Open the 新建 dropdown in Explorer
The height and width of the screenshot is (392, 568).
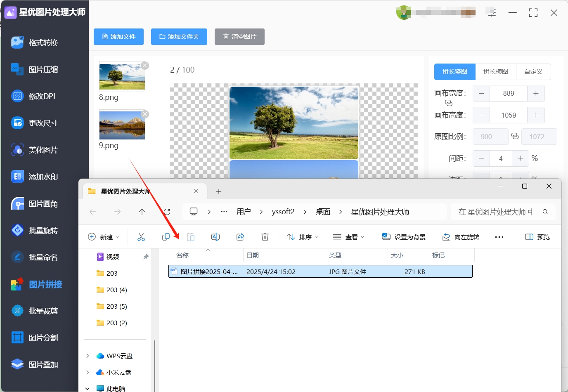[x=104, y=237]
